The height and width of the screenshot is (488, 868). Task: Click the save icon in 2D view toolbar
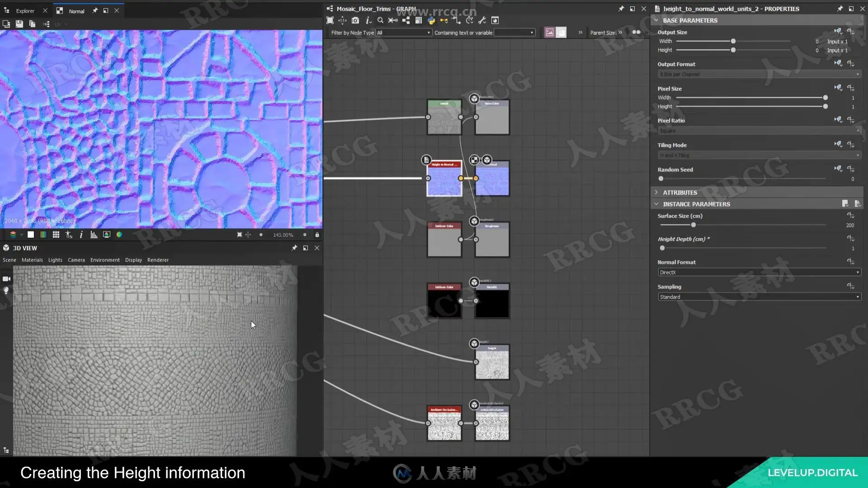click(19, 24)
